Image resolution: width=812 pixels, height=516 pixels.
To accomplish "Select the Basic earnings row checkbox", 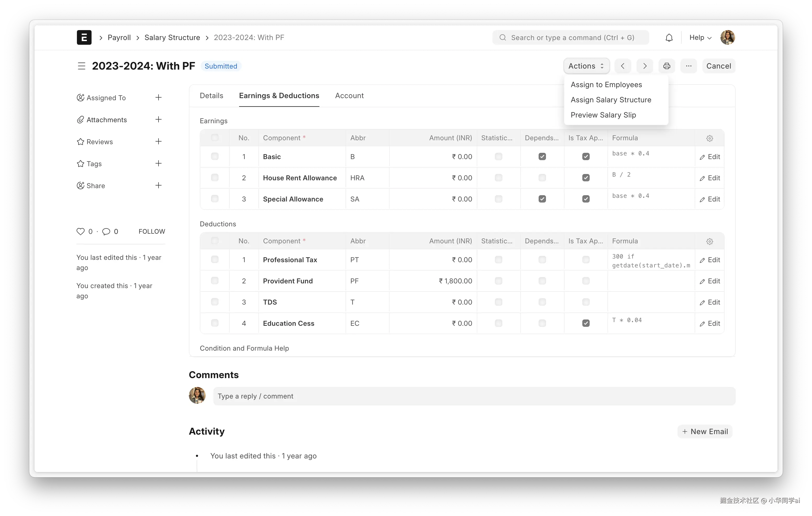I will (215, 156).
